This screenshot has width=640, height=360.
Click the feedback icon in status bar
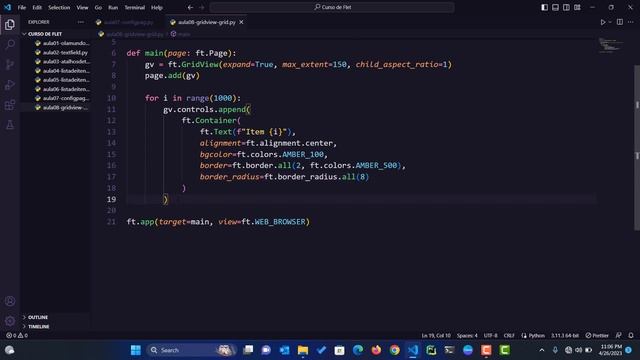[619, 336]
